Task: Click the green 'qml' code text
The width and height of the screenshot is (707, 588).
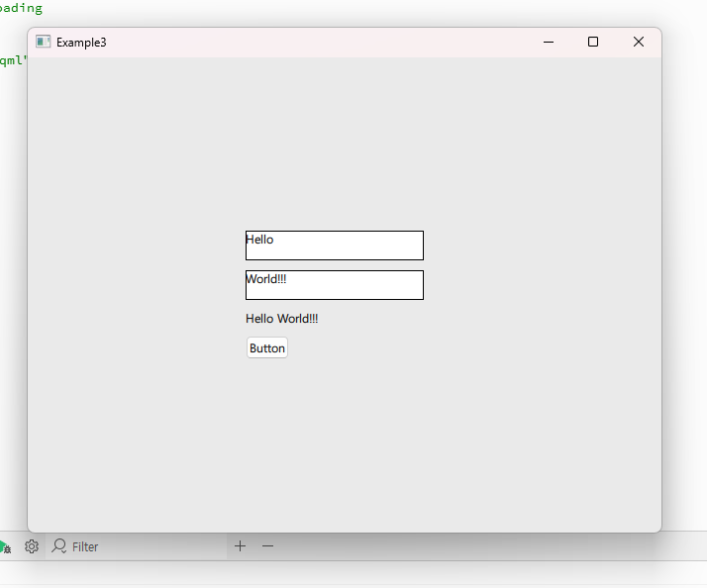Action: [12, 60]
